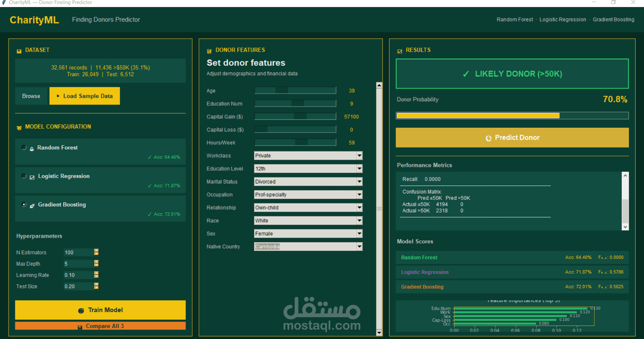Select the Logistic Regression radio button
The width and height of the screenshot is (644, 339).
tap(24, 176)
